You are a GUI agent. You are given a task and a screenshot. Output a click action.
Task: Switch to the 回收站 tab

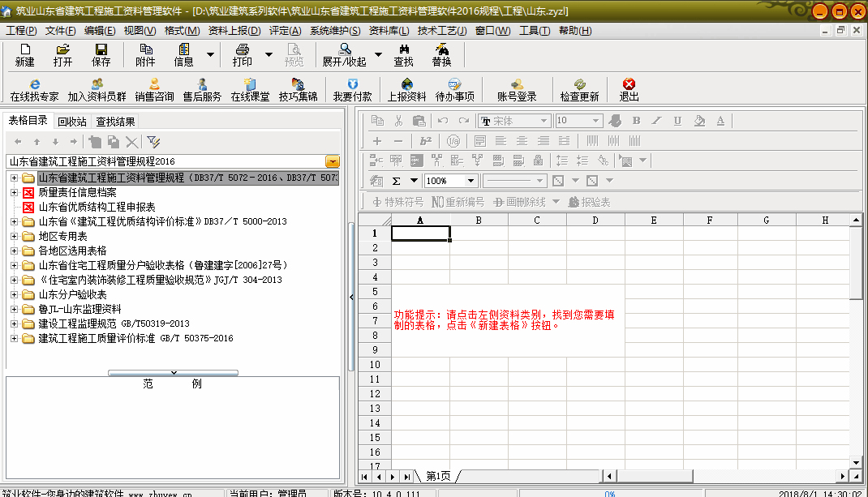click(x=72, y=122)
